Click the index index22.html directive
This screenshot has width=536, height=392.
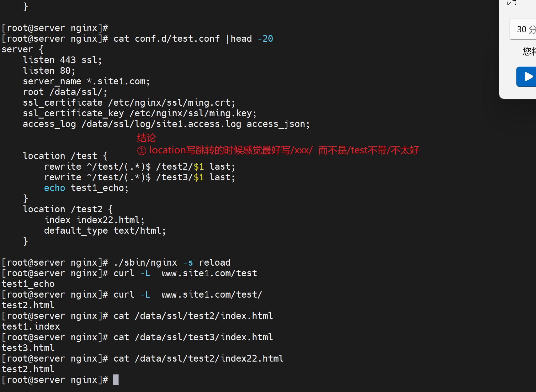[94, 220]
